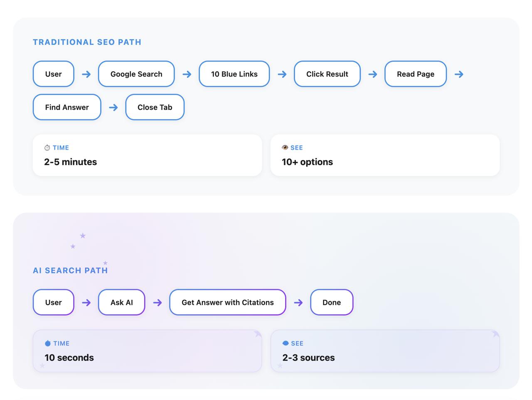Click the 'SEE' label above '10+ options'
532x400 pixels.
[x=297, y=148]
